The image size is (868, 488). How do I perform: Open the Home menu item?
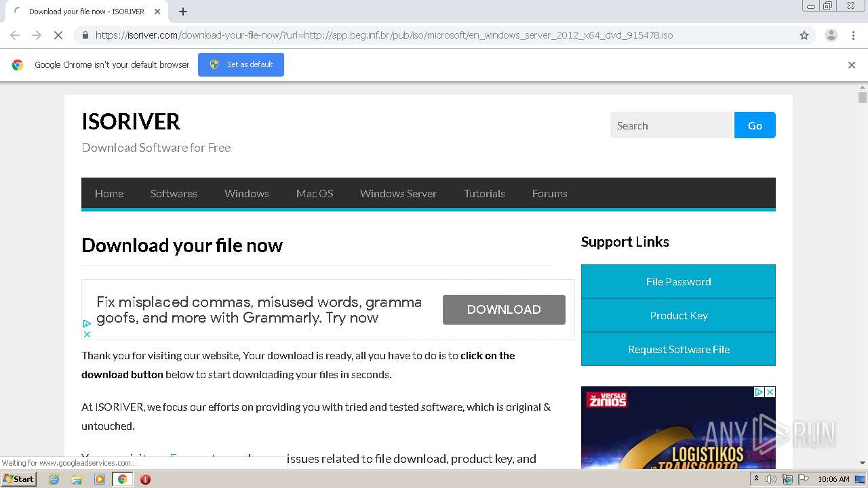point(109,193)
